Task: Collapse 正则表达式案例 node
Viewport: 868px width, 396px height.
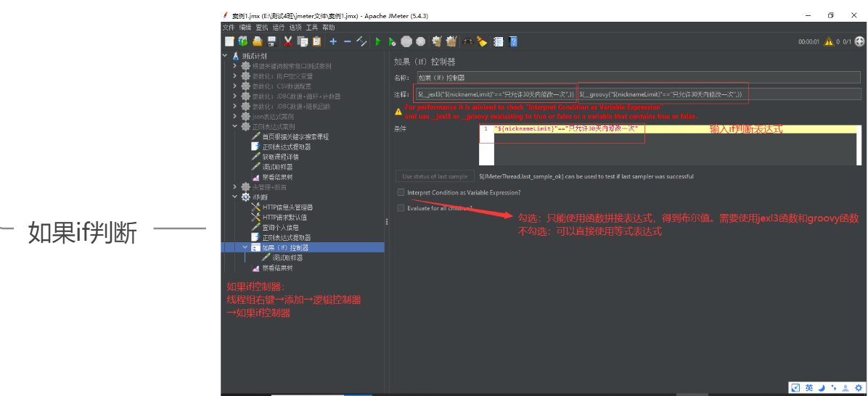Action: click(x=234, y=126)
